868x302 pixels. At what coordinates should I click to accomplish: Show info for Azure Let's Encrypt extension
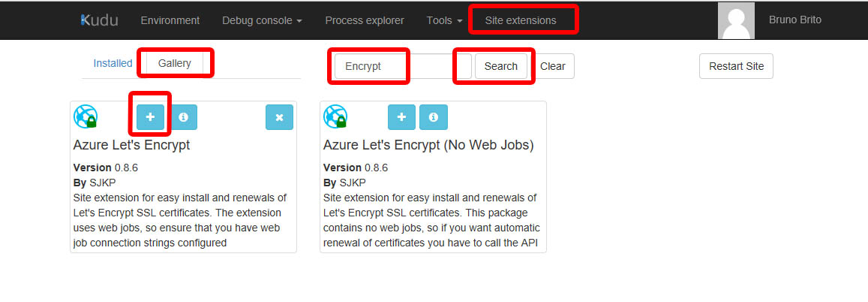[183, 117]
